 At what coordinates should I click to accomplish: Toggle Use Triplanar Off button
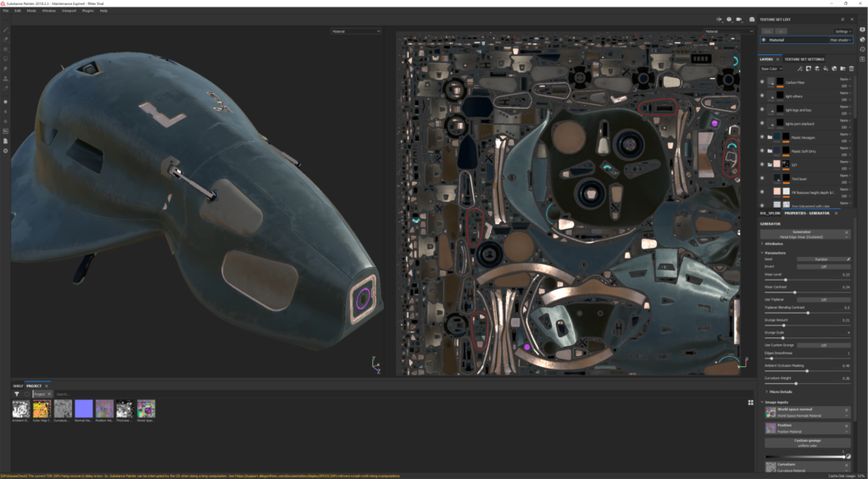(824, 299)
